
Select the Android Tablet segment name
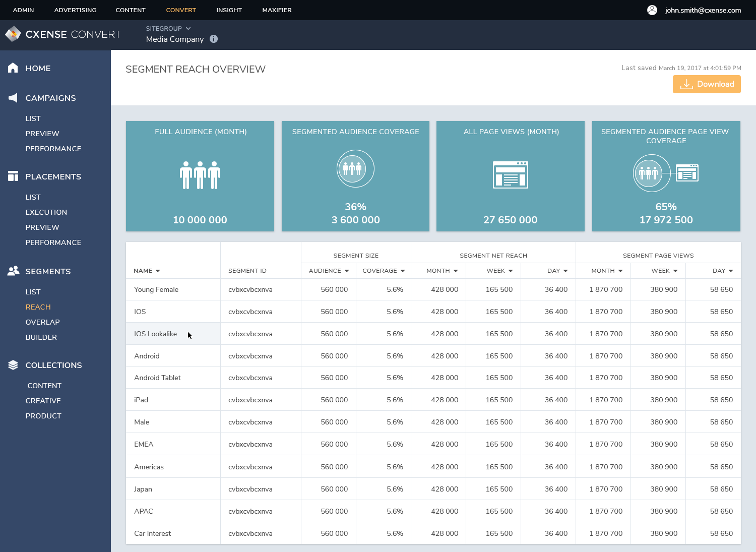[157, 378]
